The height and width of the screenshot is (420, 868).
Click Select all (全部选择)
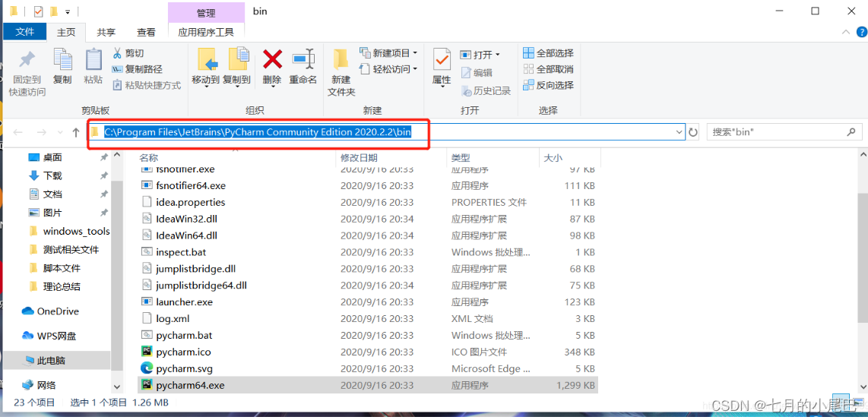548,53
